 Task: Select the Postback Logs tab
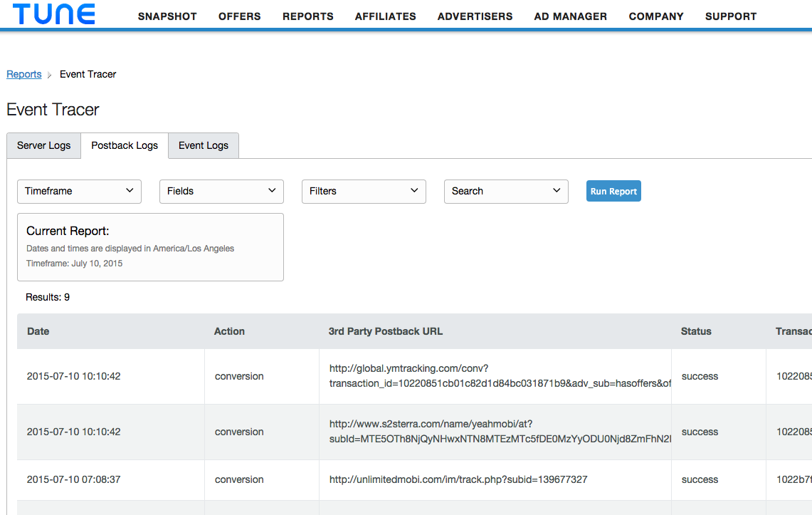pos(125,145)
